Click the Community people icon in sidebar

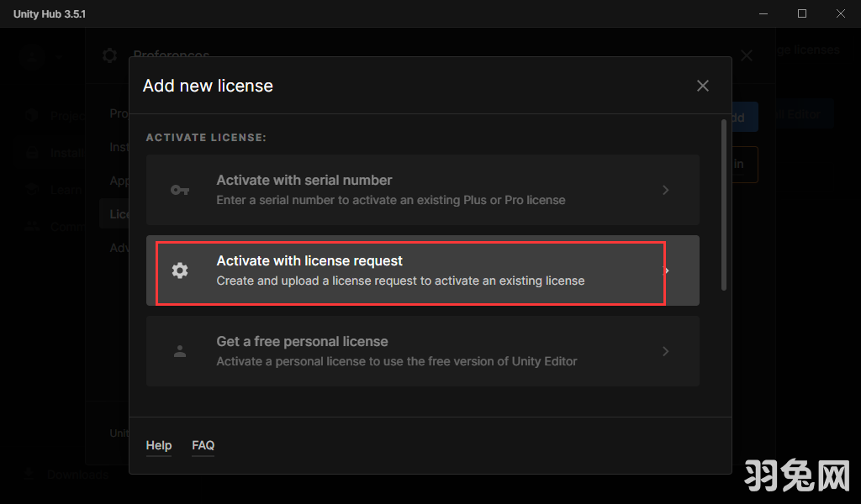[x=32, y=227]
